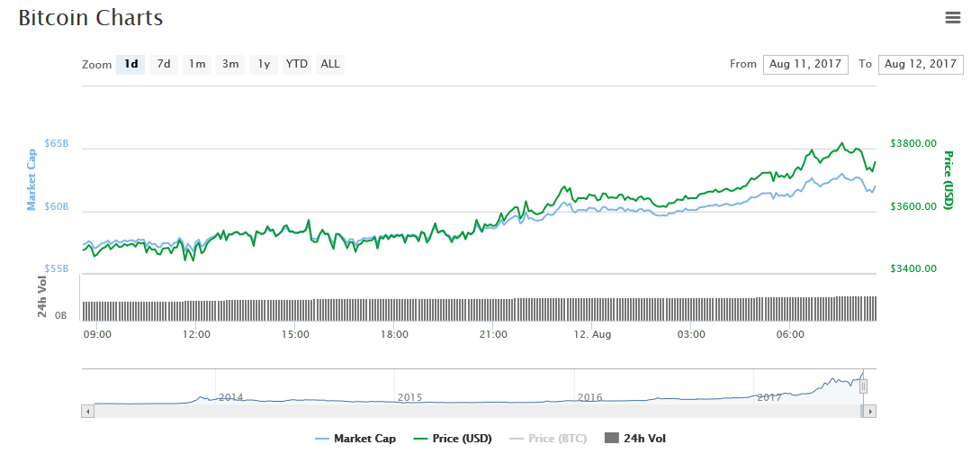
Task: Click the 2017 area in navigator
Action: tap(769, 397)
